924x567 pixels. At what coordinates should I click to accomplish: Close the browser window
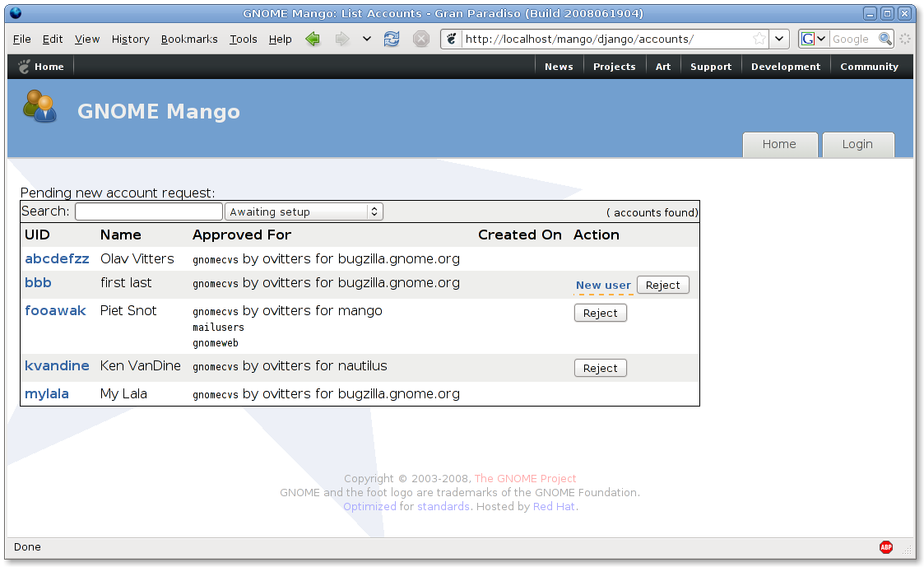click(904, 13)
